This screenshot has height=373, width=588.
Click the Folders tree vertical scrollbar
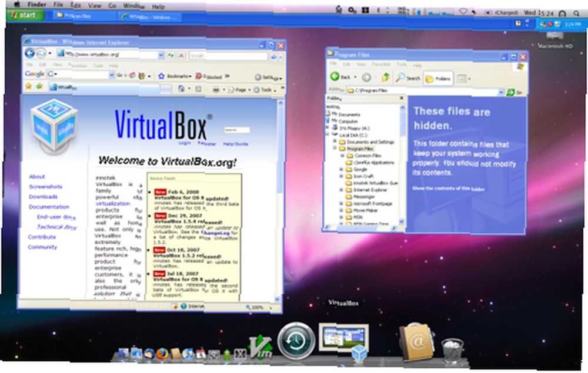(x=402, y=165)
